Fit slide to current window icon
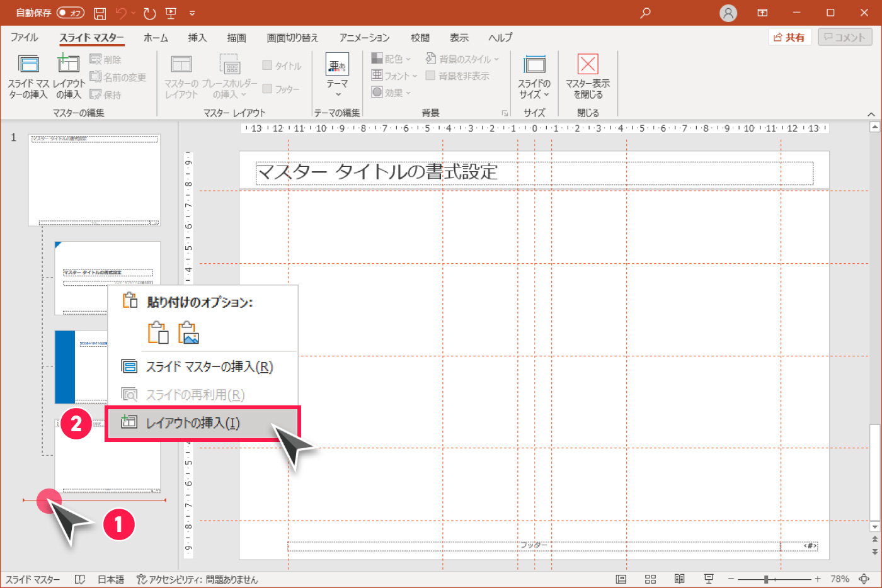 click(864, 579)
